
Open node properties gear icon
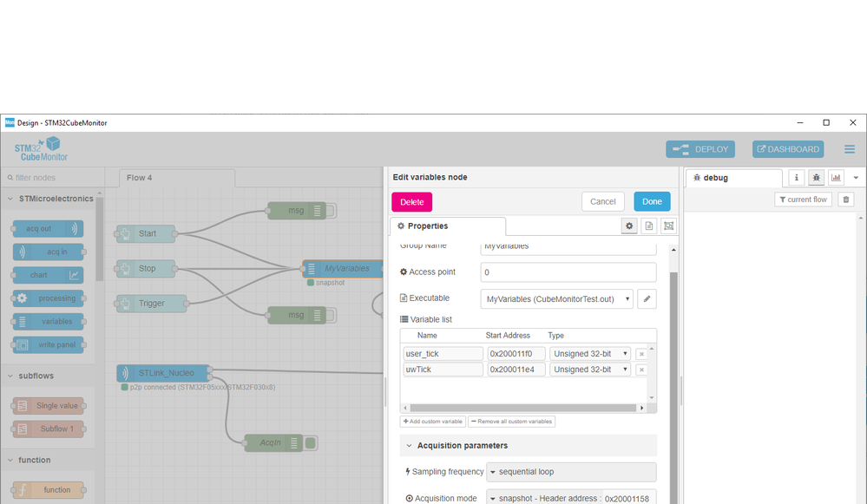629,226
